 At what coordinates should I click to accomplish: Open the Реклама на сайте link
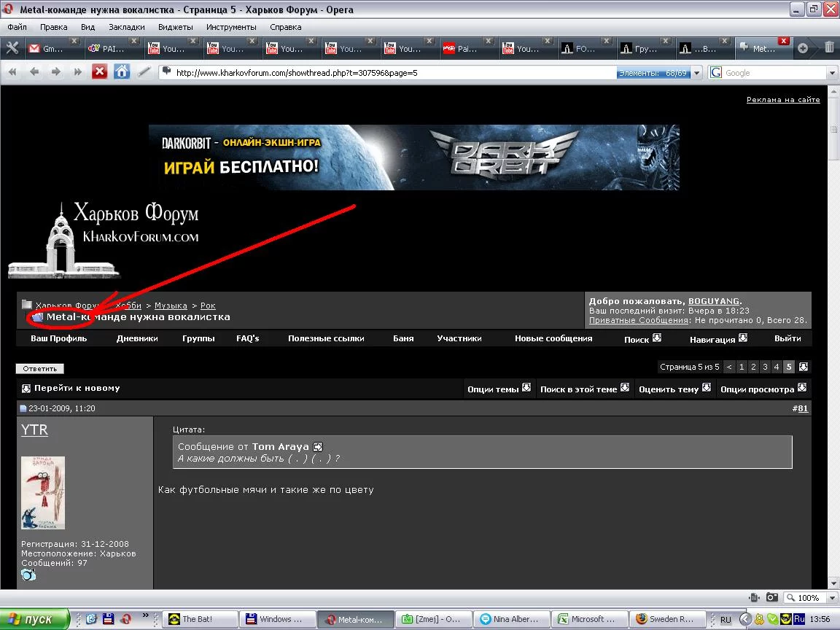(783, 100)
